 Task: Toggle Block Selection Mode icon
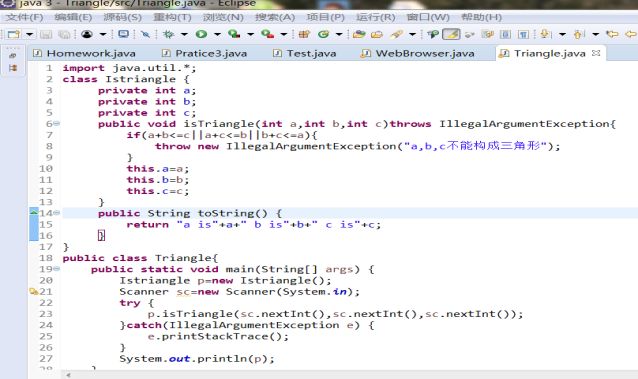505,34
